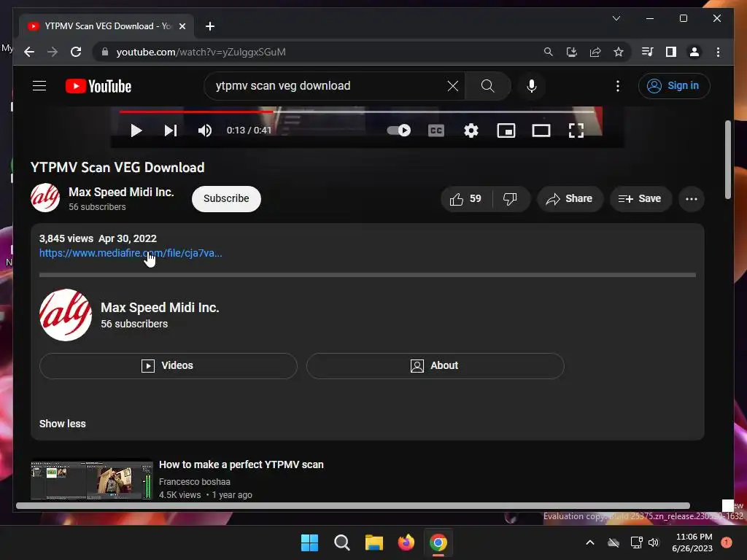Open File Explorer from taskbar
Image resolution: width=747 pixels, height=560 pixels.
(374, 542)
